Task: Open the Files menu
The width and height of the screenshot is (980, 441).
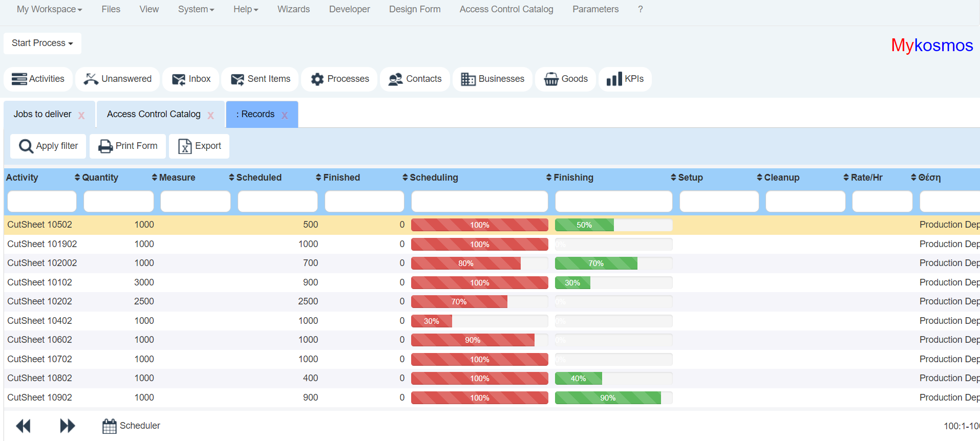Action: (111, 9)
